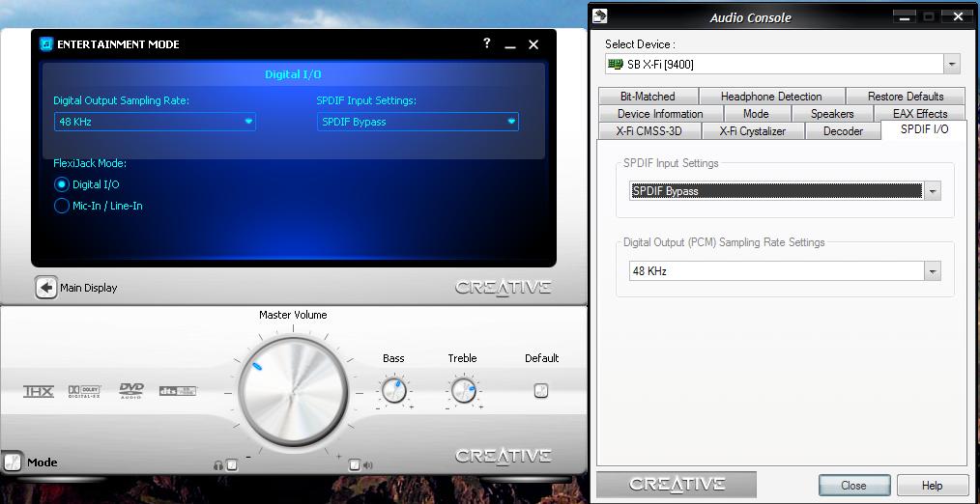This screenshot has height=504, width=980.
Task: Click the Default reset checkbox button
Action: coord(541,391)
